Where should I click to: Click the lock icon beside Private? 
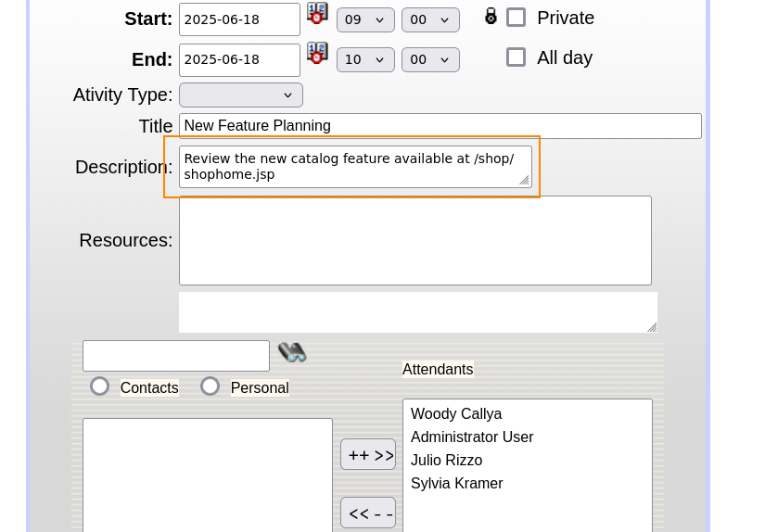tap(491, 17)
